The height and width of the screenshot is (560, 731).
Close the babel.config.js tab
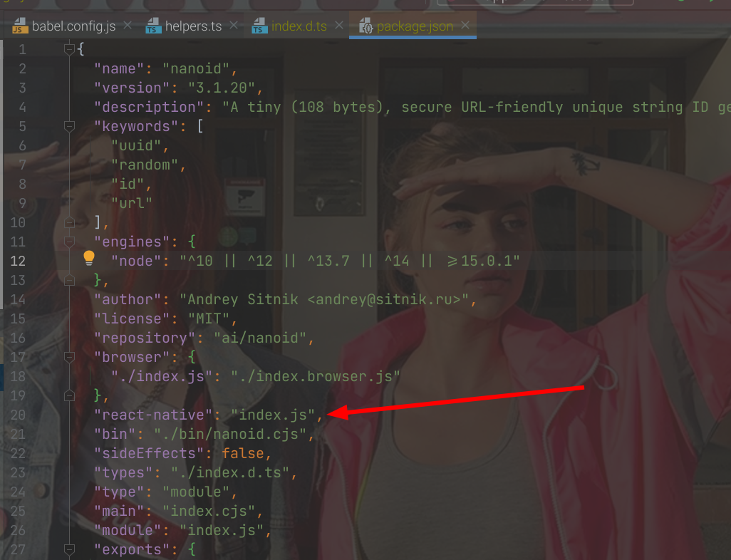(x=128, y=26)
